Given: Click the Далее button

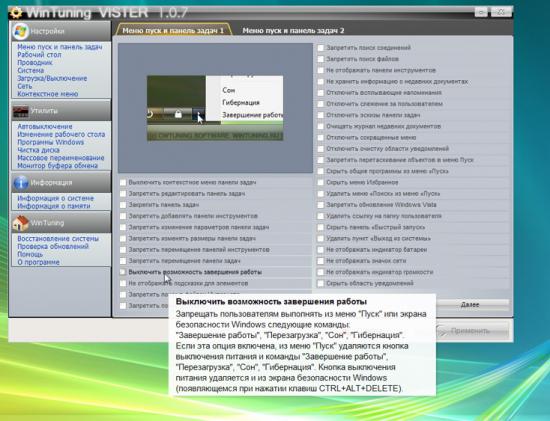Looking at the screenshot, I should 470,305.
